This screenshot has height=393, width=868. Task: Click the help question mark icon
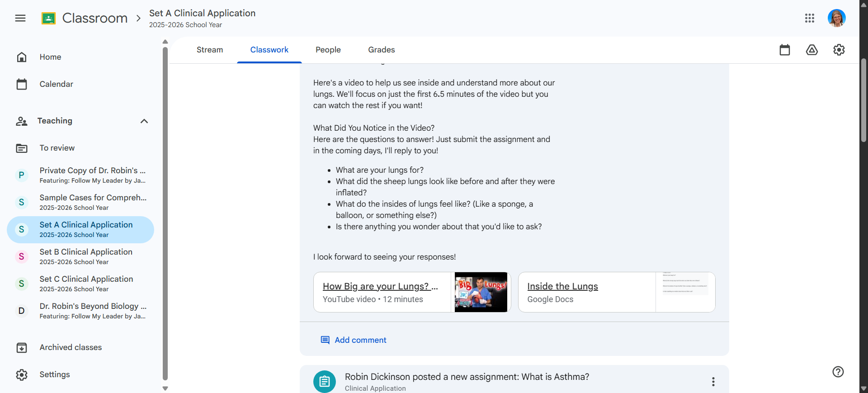[x=838, y=372]
